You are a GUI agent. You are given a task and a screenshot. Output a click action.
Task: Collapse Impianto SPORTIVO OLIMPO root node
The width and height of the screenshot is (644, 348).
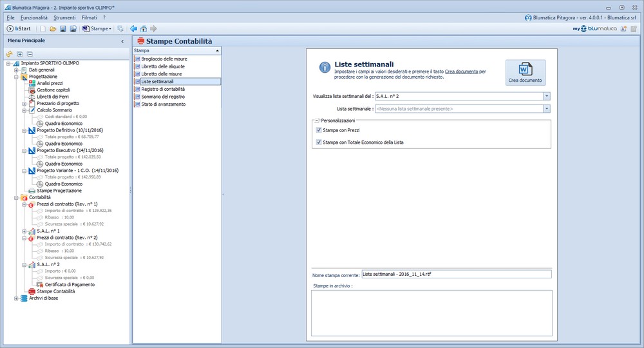pyautogui.click(x=8, y=64)
